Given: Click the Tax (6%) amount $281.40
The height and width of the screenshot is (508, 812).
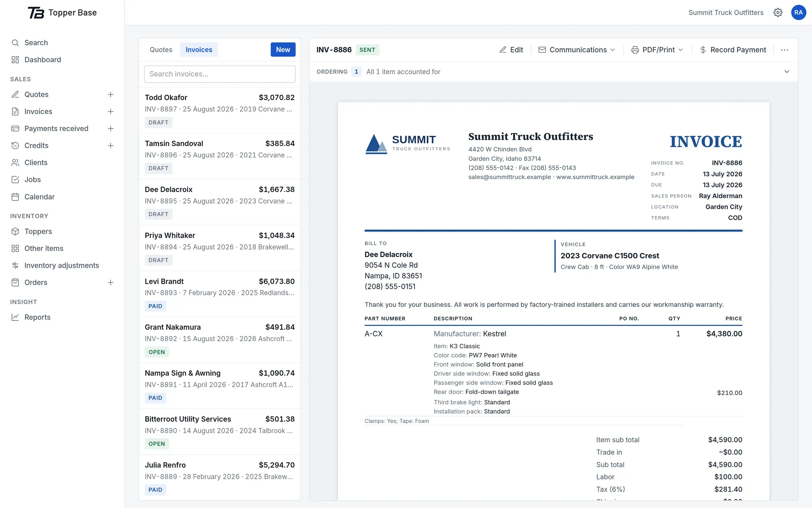Looking at the screenshot, I should tap(728, 489).
